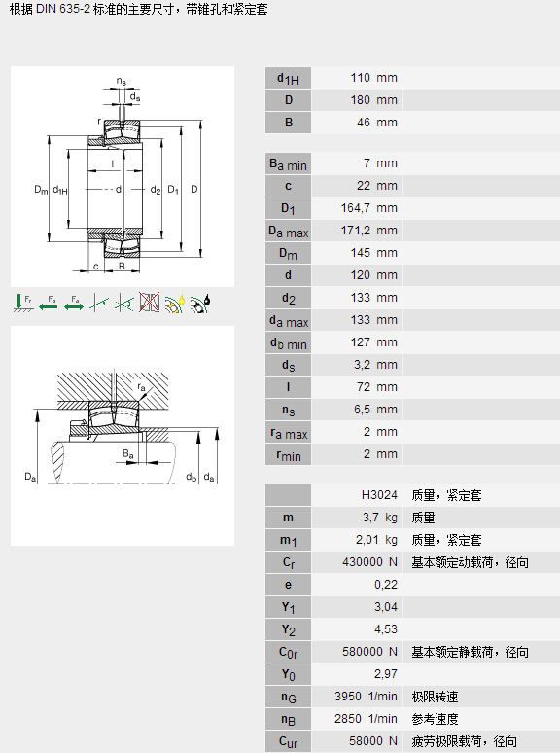Select the ds 3,2 mm value

375,365
